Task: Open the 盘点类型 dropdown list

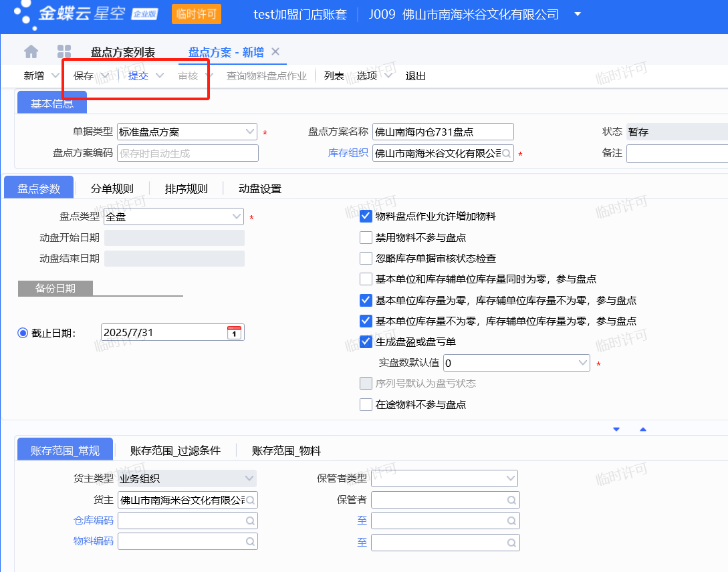Action: [x=237, y=217]
